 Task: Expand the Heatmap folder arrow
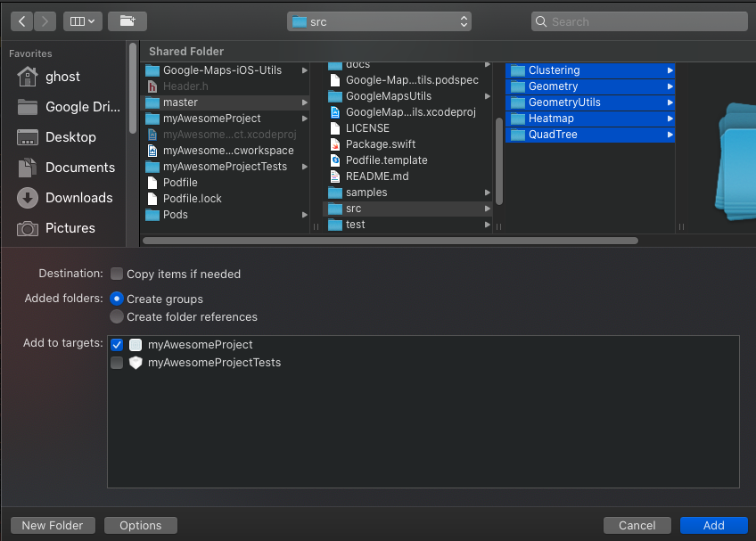click(x=670, y=119)
